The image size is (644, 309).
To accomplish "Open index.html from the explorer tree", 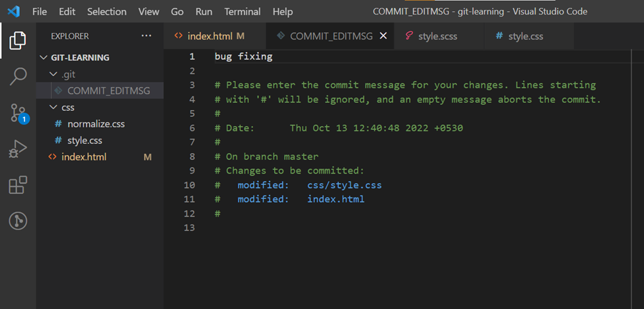I will 83,157.
